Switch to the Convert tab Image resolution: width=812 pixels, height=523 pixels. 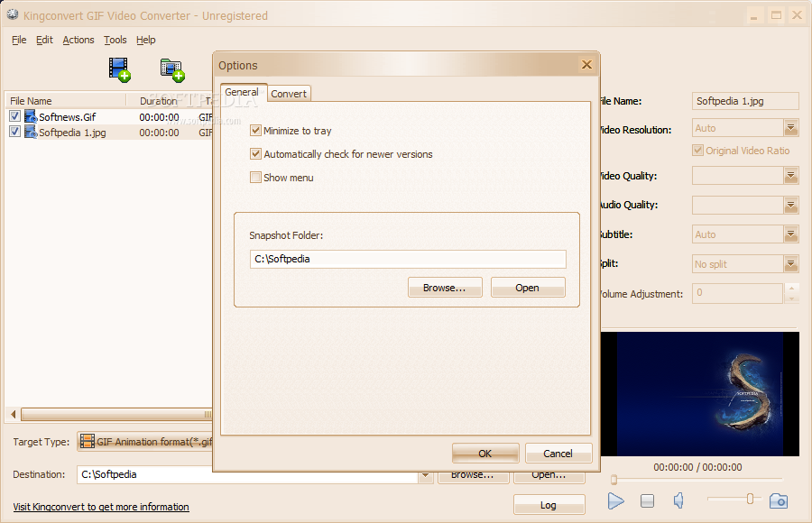point(289,94)
